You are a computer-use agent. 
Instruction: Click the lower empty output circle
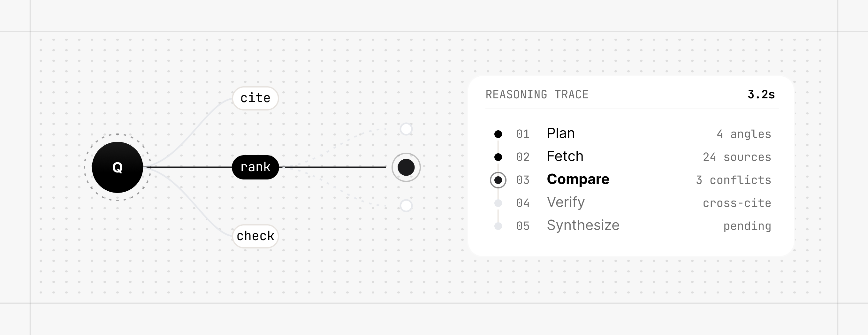[406, 206]
